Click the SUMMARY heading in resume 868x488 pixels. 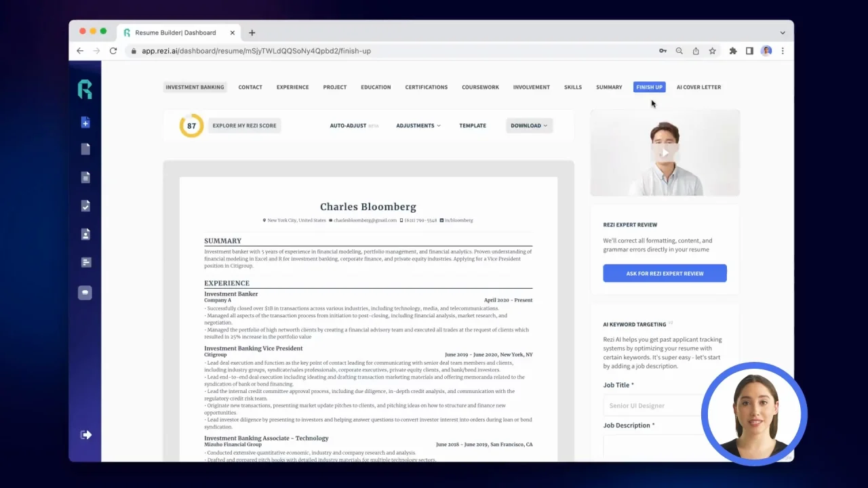click(222, 241)
